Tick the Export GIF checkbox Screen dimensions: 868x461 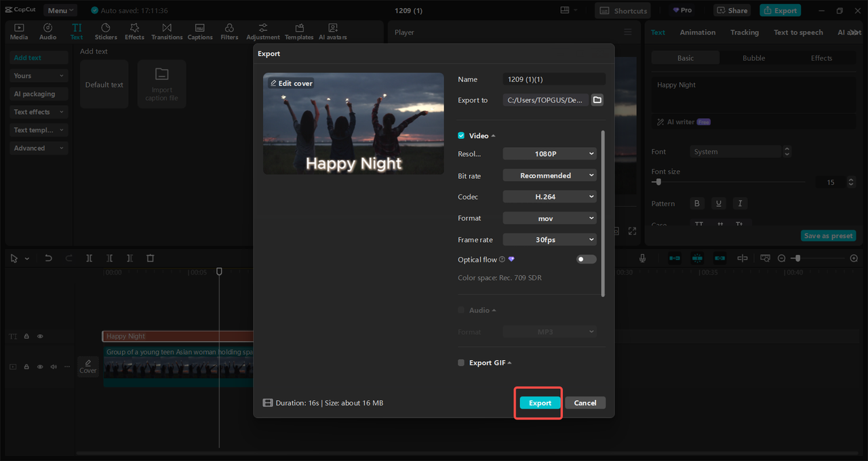pos(461,363)
